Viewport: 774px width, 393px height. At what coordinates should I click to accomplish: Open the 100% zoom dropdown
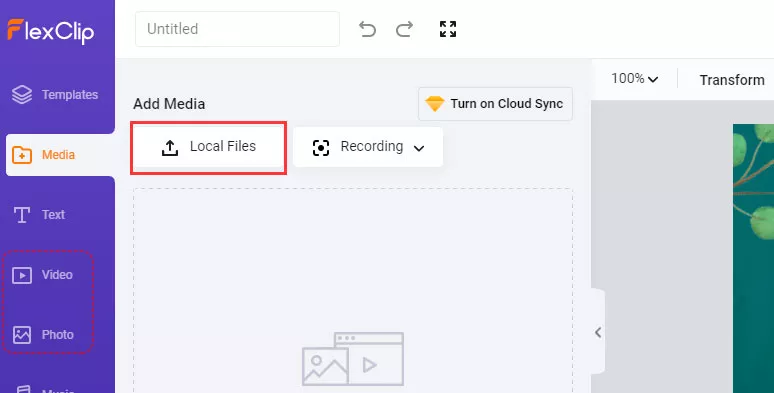point(634,79)
